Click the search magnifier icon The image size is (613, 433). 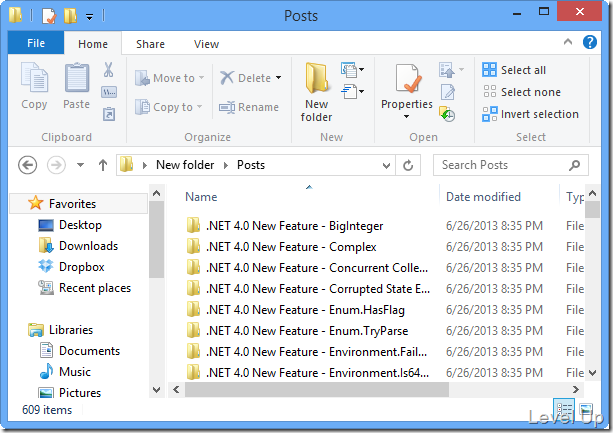point(574,165)
